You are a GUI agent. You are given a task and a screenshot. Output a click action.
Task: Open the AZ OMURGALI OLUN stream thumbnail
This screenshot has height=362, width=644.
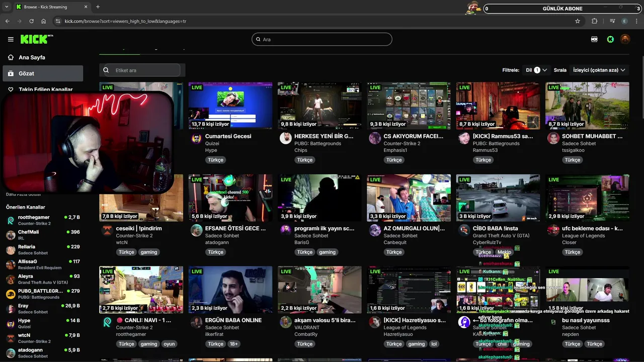coord(409,198)
